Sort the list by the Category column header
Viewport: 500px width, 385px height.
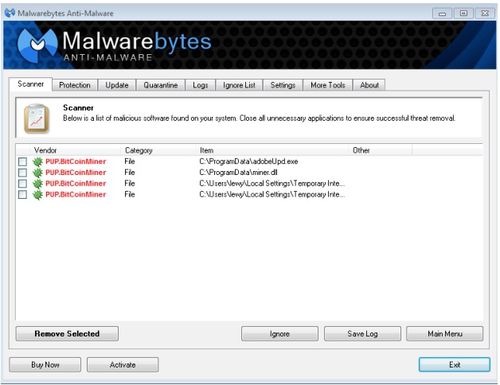[x=139, y=150]
